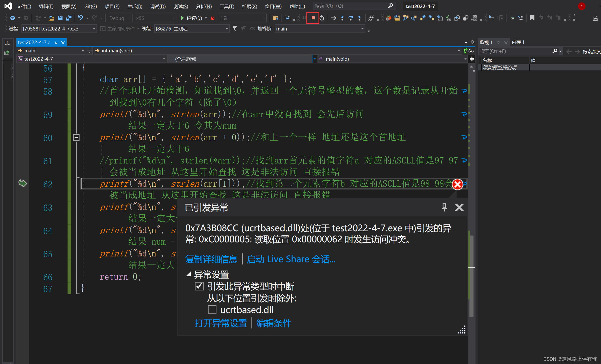This screenshot has height=364, width=601.
Task: Click the Hot Reload flame icon
Action: 212,18
